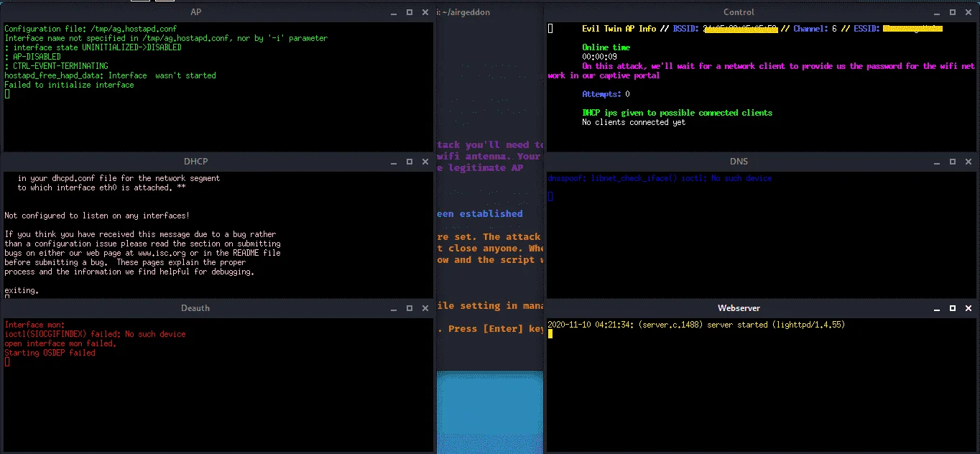Maximize the DNS window
The height and width of the screenshot is (454, 980).
[x=953, y=162]
